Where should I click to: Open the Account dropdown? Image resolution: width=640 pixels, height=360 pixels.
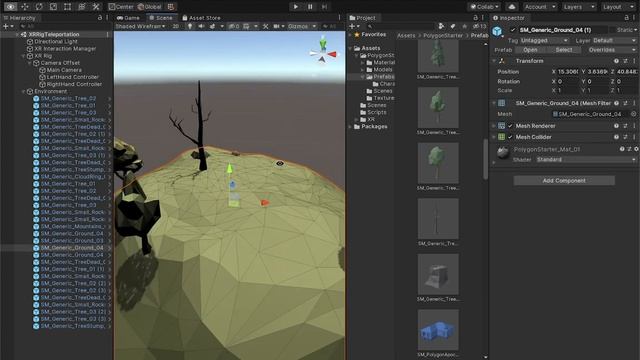coord(540,7)
